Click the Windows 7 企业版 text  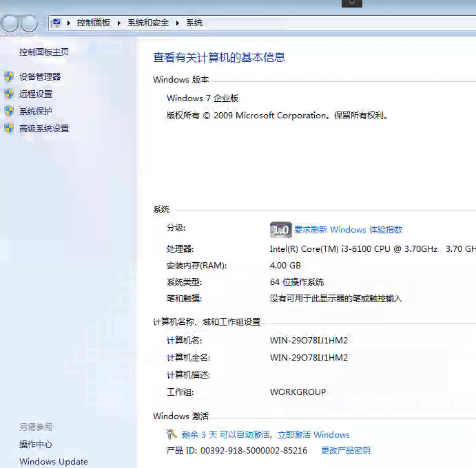(x=203, y=98)
